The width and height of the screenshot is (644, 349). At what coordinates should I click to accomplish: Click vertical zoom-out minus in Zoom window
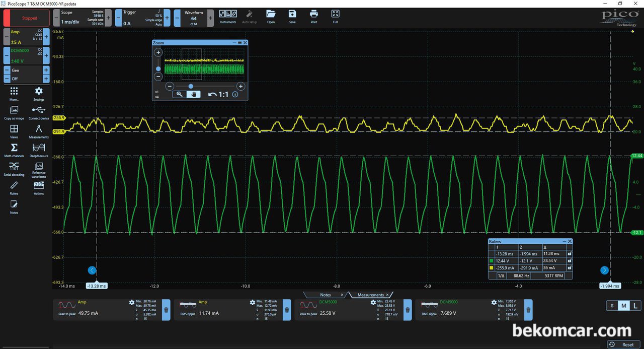pos(158,77)
